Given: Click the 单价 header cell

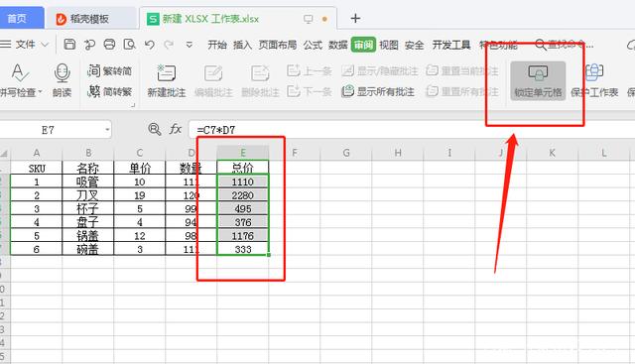Looking at the screenshot, I should click(x=140, y=168).
